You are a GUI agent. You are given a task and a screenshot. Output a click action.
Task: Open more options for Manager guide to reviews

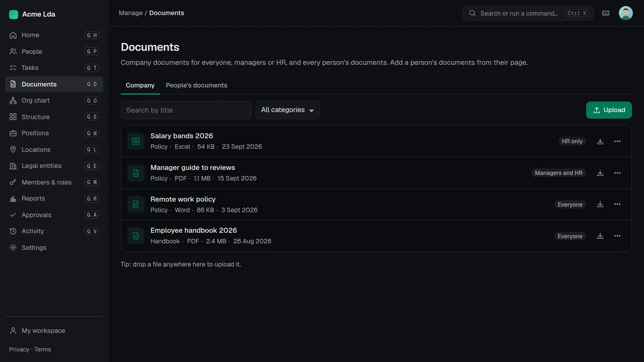click(617, 173)
